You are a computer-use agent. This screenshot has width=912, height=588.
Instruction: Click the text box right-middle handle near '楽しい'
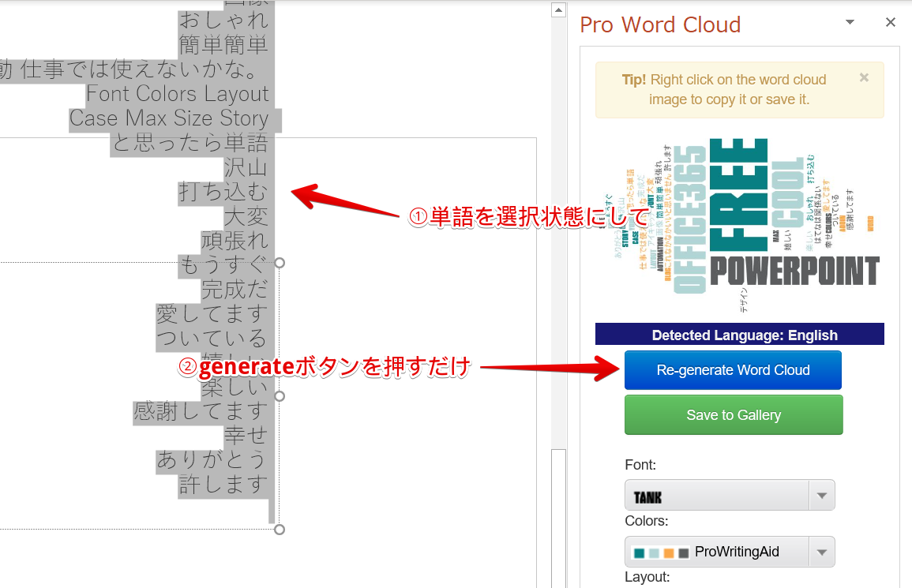(x=280, y=396)
